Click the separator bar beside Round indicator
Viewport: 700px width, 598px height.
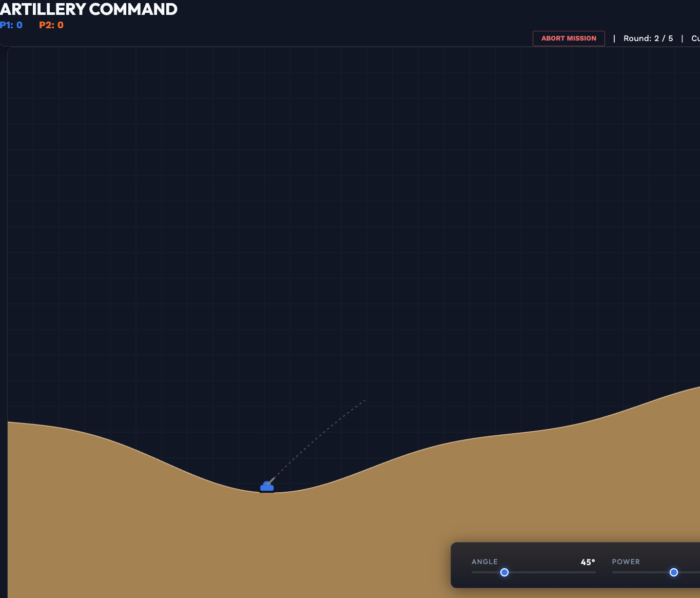coord(614,38)
